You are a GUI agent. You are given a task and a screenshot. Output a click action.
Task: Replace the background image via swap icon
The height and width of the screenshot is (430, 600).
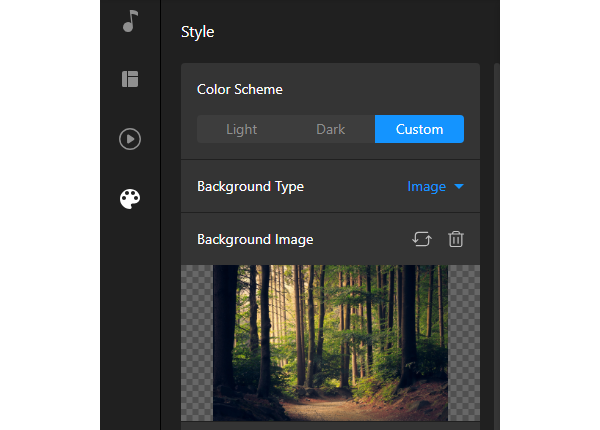[x=422, y=239]
